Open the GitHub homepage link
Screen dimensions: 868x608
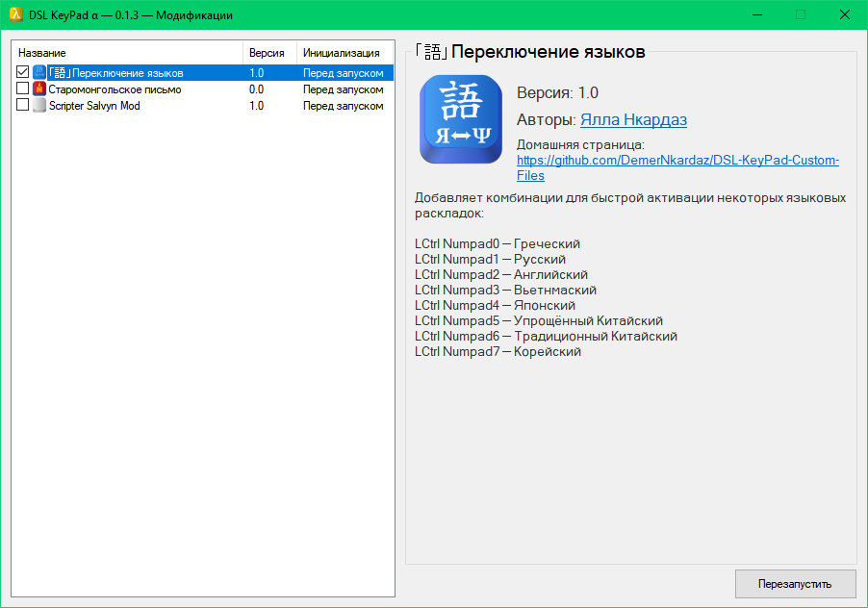tap(677, 161)
